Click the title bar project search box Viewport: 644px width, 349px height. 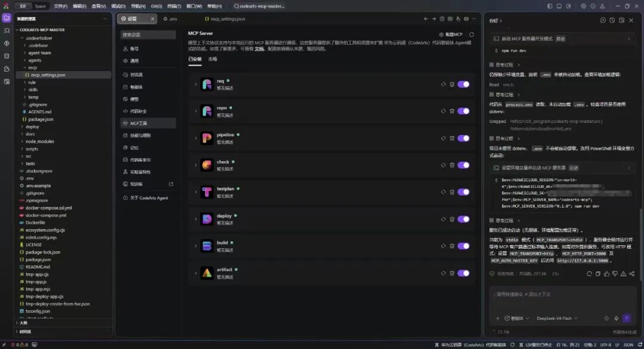(259, 6)
